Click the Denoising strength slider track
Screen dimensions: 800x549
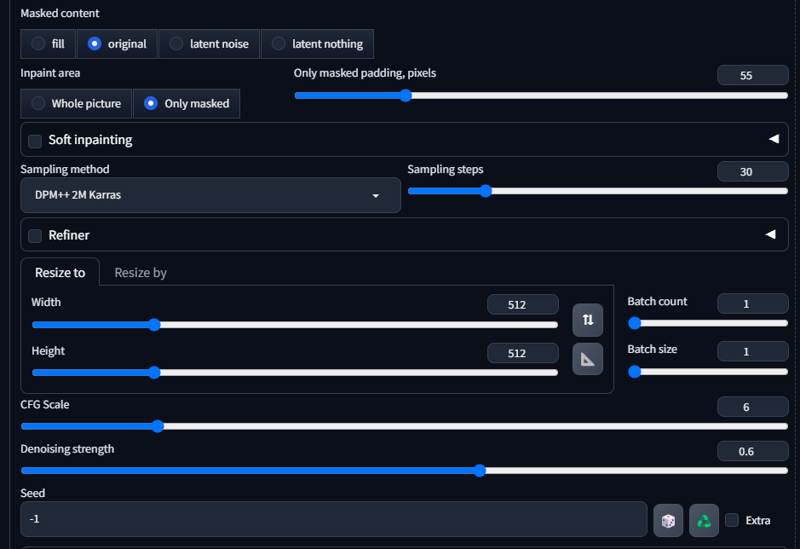pyautogui.click(x=300, y=471)
